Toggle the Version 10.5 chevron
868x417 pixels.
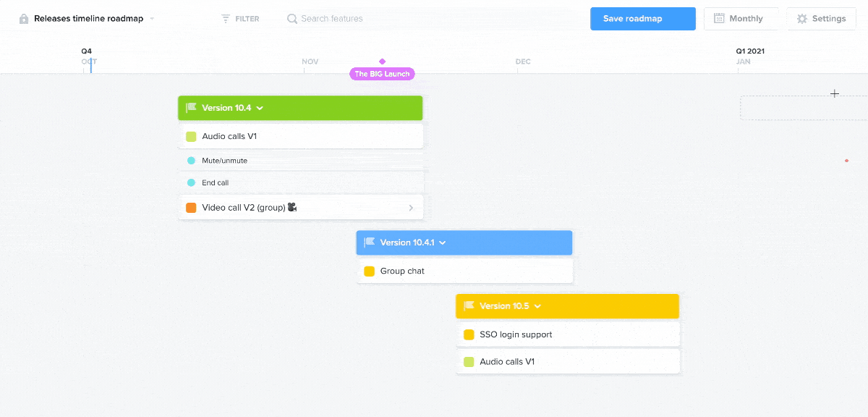click(537, 306)
